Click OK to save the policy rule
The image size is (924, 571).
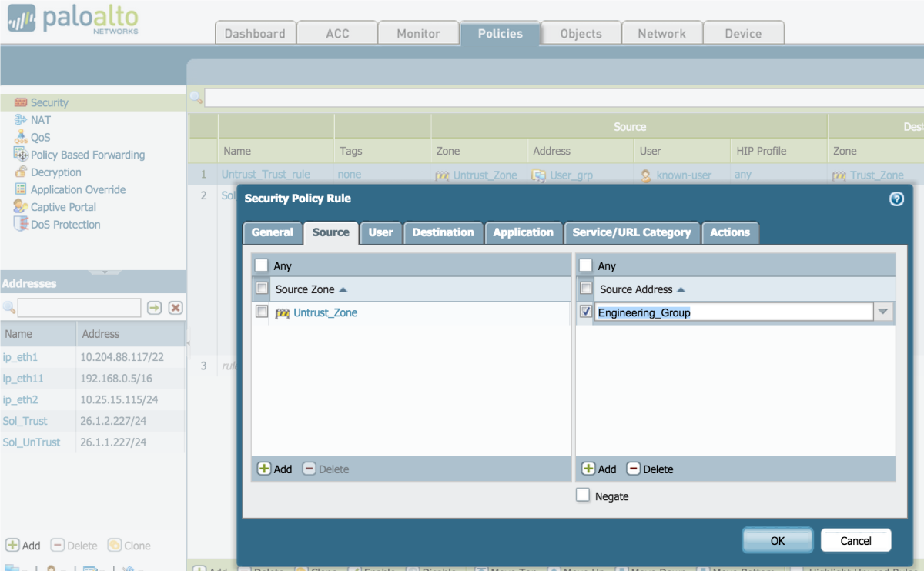point(777,540)
